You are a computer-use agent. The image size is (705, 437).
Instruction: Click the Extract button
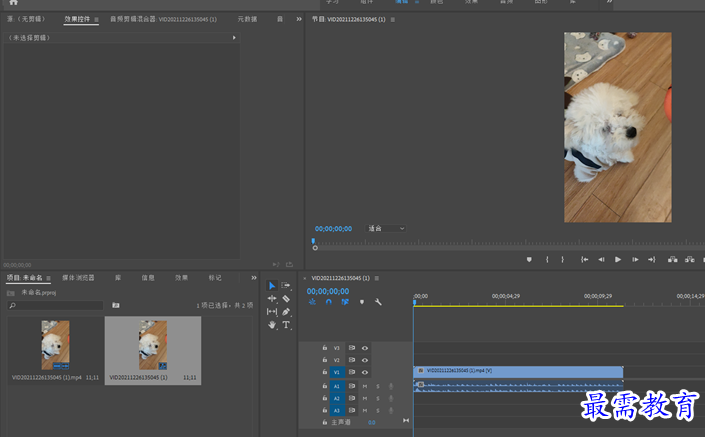(x=690, y=259)
